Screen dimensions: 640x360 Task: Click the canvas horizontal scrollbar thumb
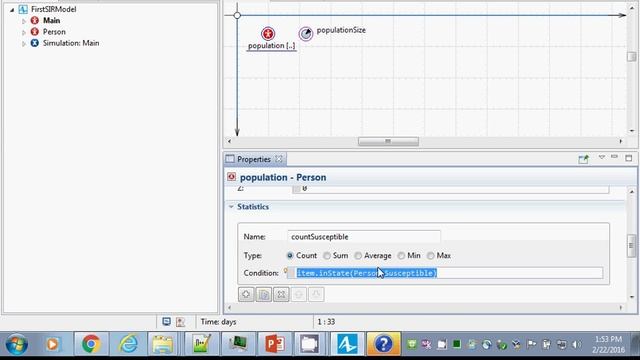(388, 141)
